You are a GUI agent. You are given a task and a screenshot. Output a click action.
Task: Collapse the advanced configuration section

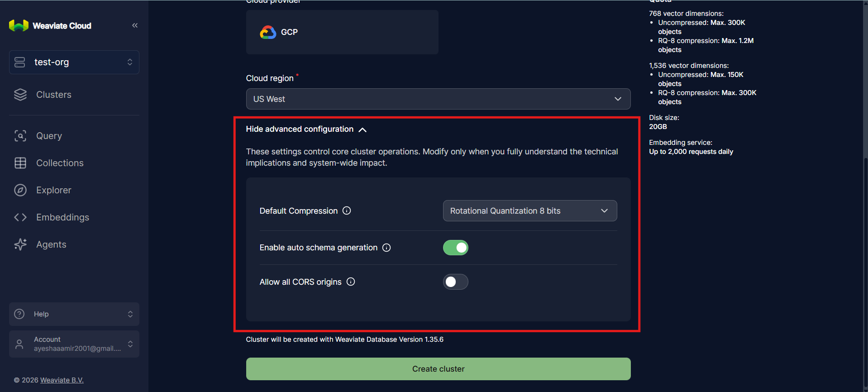click(x=306, y=129)
